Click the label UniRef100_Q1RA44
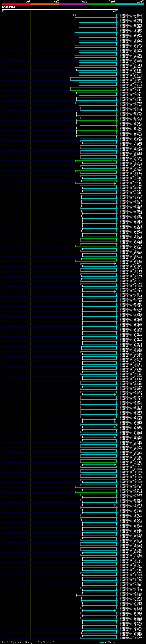The width and height of the screenshot is (146, 644). [x=131, y=296]
